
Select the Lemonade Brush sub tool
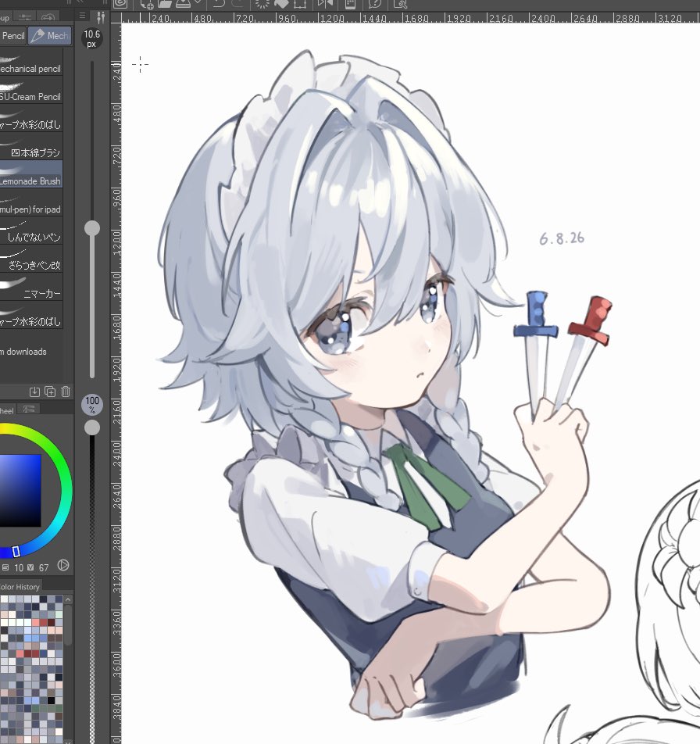[30, 174]
